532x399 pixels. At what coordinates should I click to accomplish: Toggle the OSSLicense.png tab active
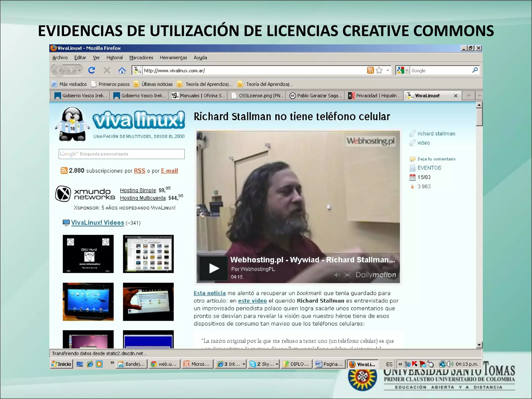257,96
